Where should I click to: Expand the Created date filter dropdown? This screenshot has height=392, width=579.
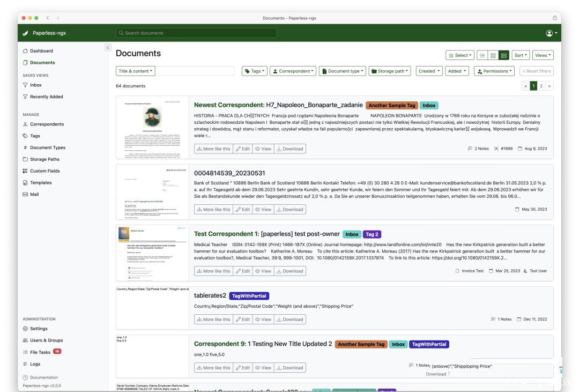pyautogui.click(x=429, y=71)
